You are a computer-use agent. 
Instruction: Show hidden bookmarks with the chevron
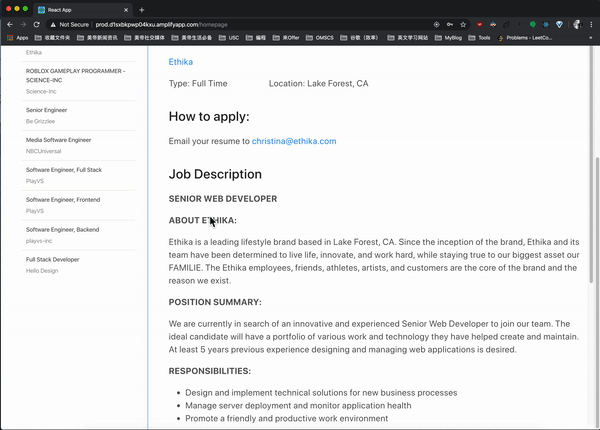point(591,37)
